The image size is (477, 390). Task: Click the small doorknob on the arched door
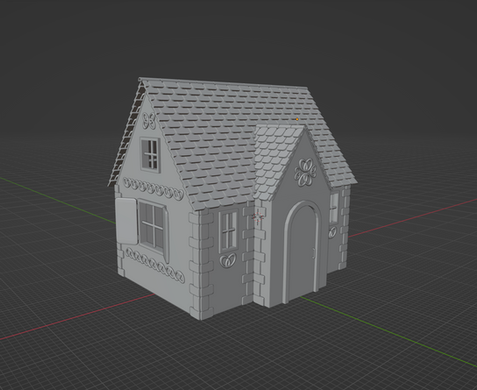click(x=314, y=253)
